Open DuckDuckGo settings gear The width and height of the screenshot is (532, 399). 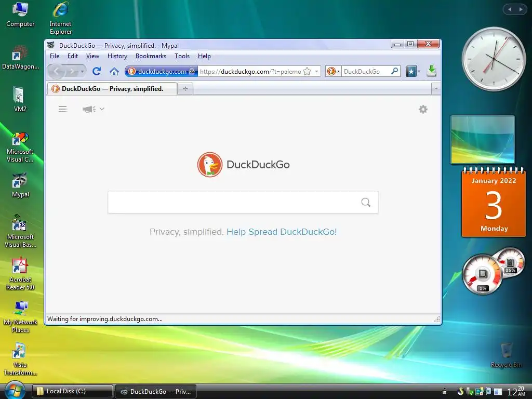423,109
